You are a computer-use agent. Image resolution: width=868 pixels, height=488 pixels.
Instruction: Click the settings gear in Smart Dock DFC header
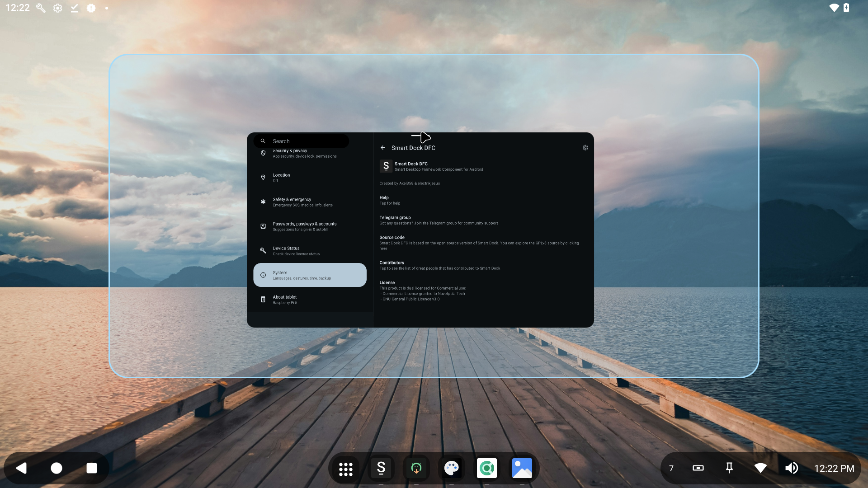(x=585, y=148)
